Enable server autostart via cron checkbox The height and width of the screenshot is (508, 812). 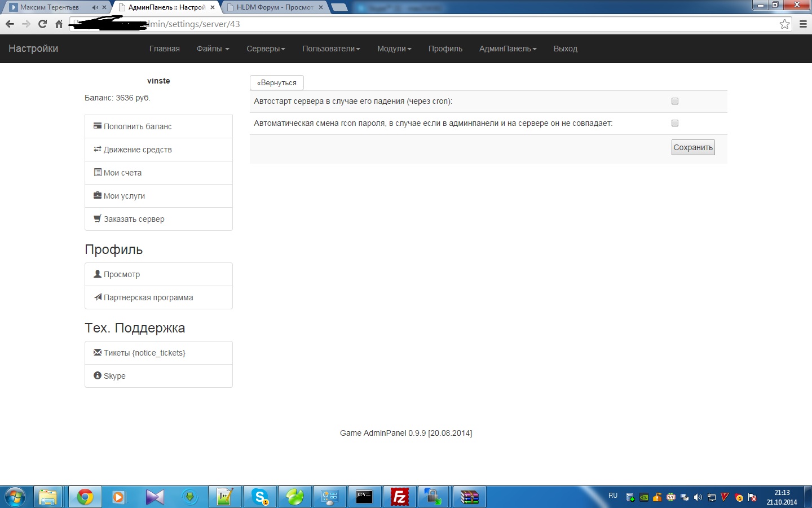point(675,101)
